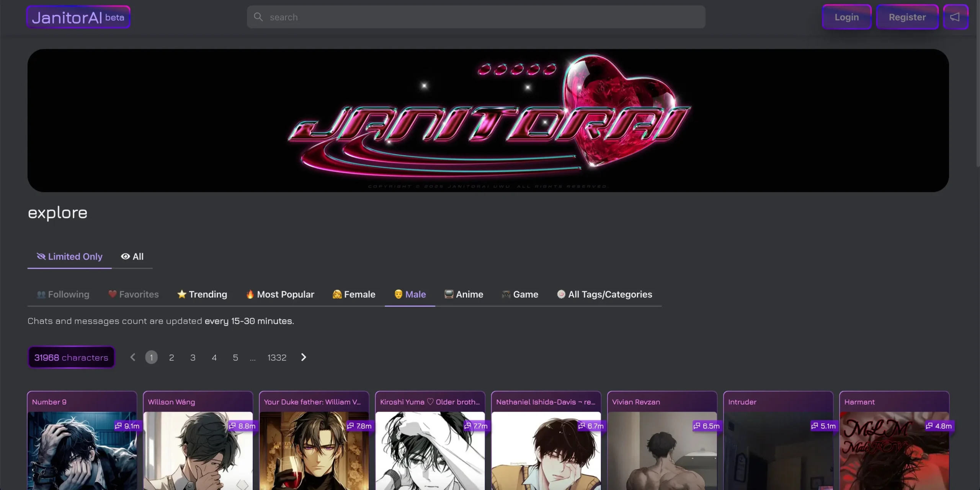This screenshot has height=490, width=980.
Task: Select the Game category tab
Action: 520,295
